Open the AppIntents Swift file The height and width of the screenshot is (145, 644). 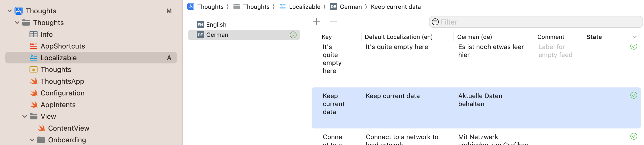[x=58, y=105]
